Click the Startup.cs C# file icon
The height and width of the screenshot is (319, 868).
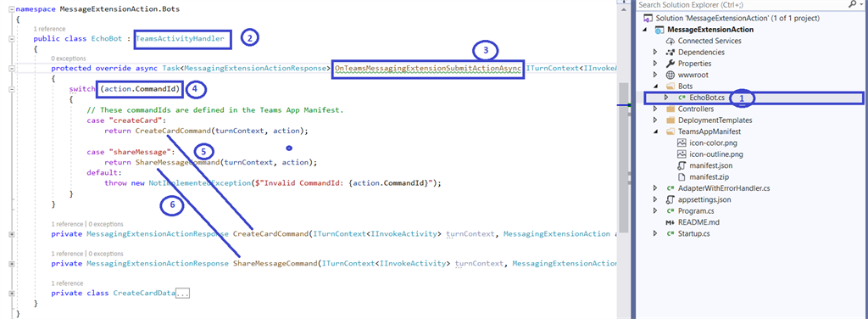(x=670, y=233)
